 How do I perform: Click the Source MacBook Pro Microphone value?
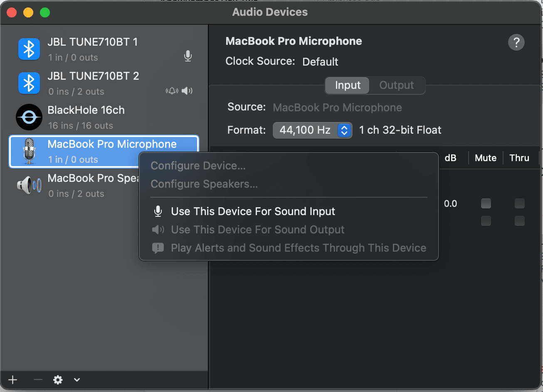click(x=337, y=108)
